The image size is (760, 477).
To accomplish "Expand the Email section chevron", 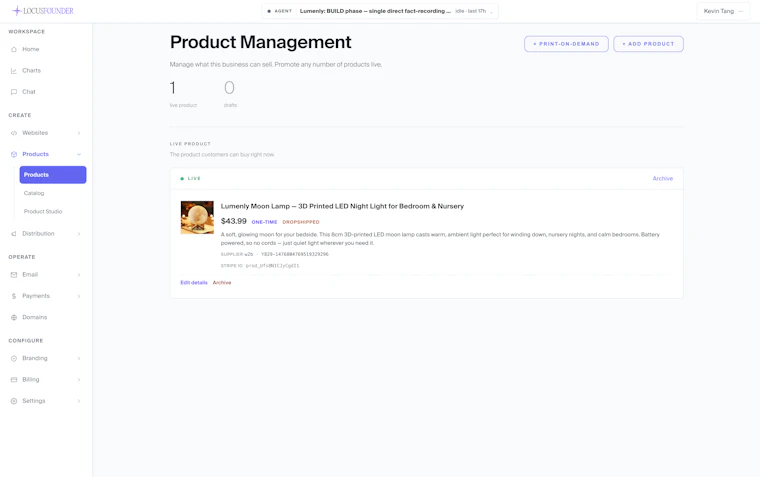I will tap(79, 275).
